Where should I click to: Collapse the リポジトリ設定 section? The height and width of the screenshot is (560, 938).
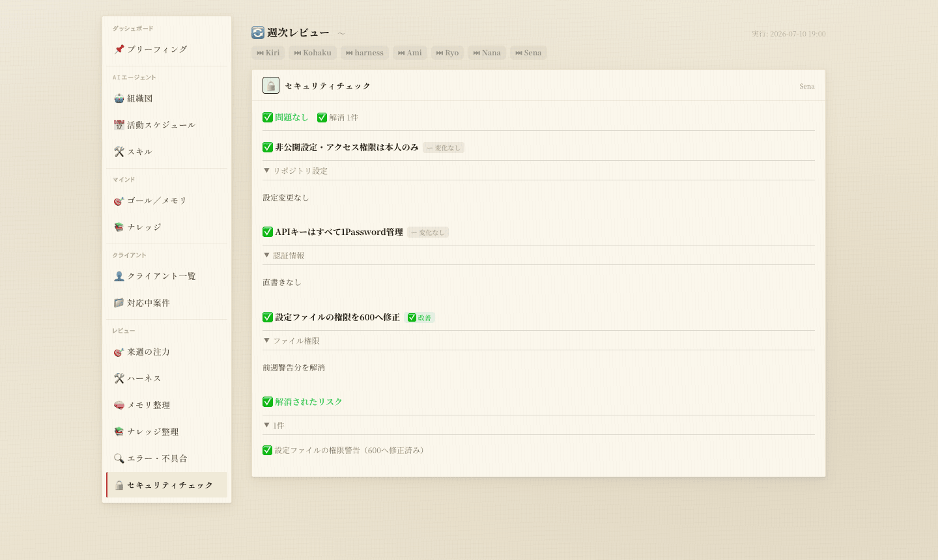(295, 171)
